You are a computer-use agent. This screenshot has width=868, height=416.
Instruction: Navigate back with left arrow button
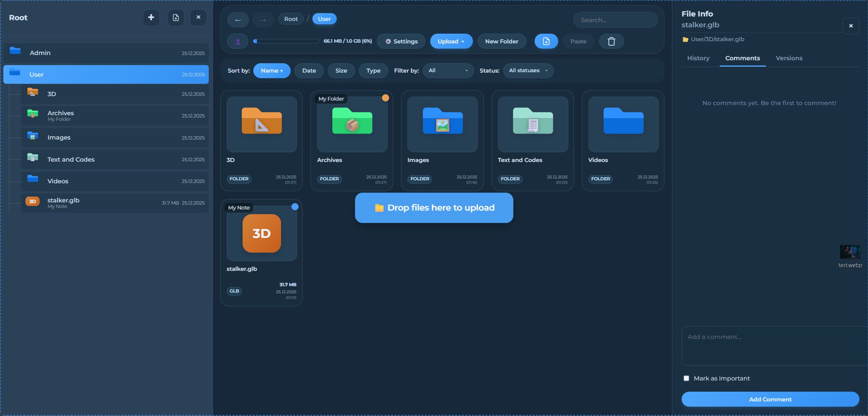(238, 20)
